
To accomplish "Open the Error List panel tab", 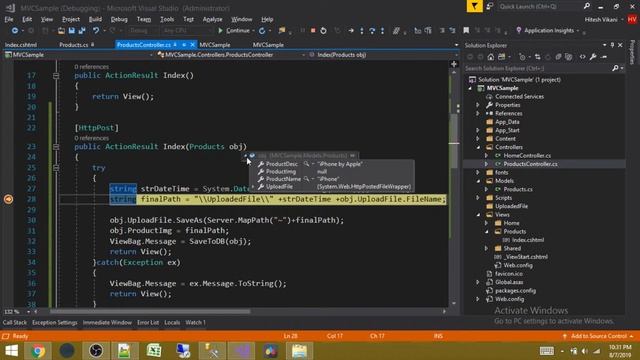I will pos(148,322).
